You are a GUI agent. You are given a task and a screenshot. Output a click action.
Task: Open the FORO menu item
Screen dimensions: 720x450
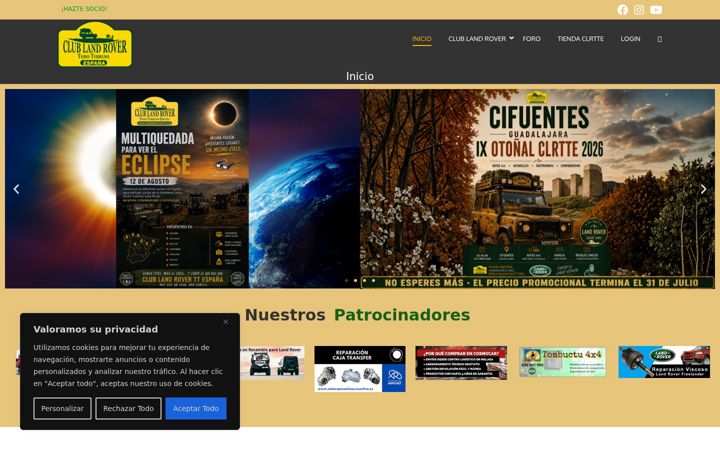coord(531,39)
